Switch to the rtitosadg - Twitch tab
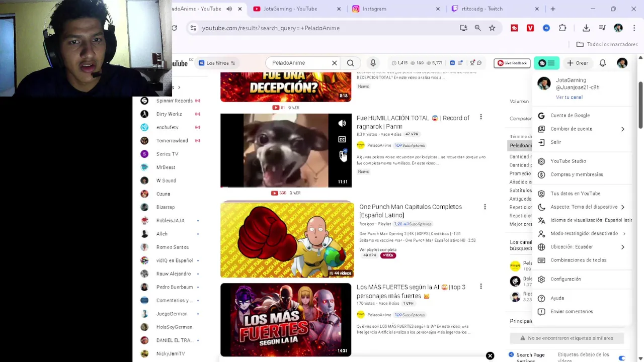 point(482,9)
